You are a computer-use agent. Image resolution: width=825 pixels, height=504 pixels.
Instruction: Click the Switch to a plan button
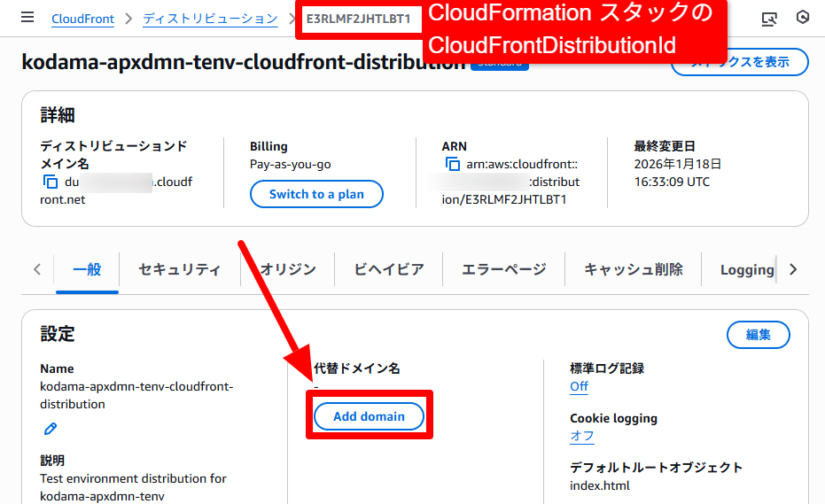pyautogui.click(x=316, y=195)
